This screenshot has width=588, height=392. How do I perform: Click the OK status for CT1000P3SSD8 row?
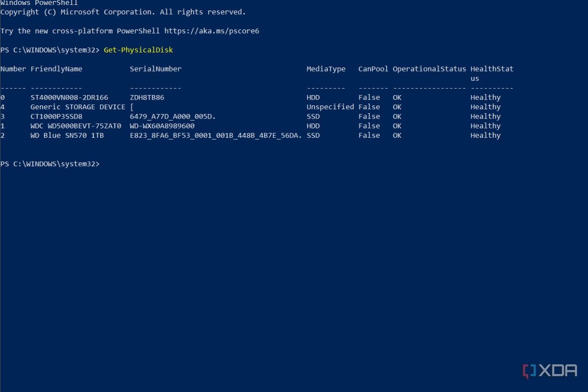coord(397,117)
